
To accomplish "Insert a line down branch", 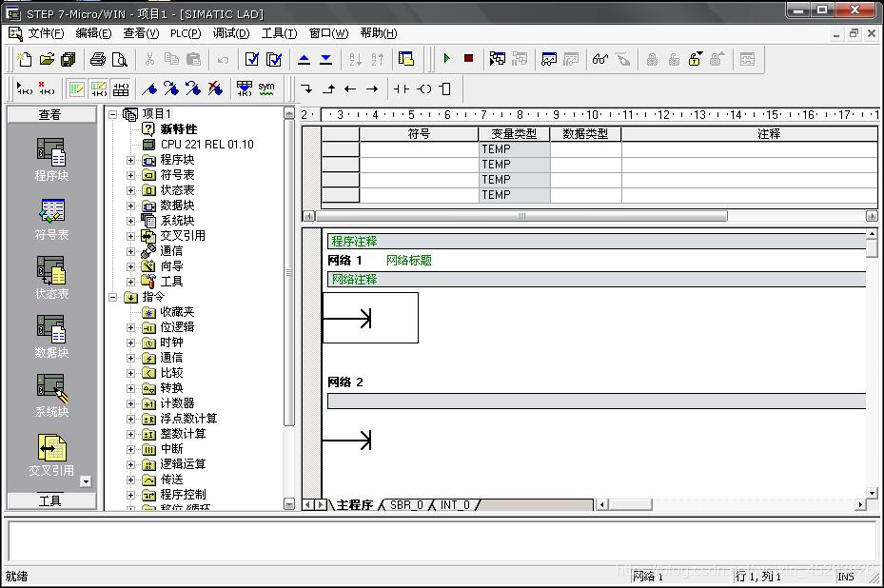I will 306,88.
